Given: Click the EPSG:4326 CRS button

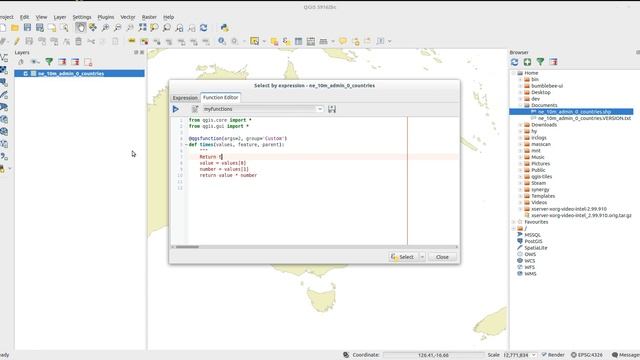Looking at the screenshot, I should click(587, 355).
